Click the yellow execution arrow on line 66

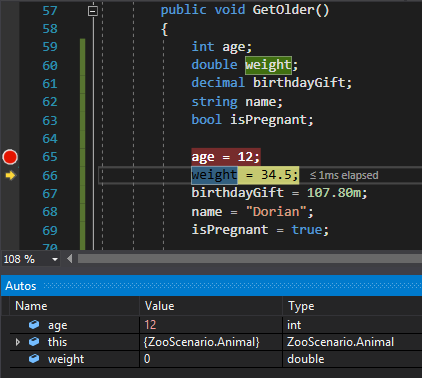tap(10, 175)
